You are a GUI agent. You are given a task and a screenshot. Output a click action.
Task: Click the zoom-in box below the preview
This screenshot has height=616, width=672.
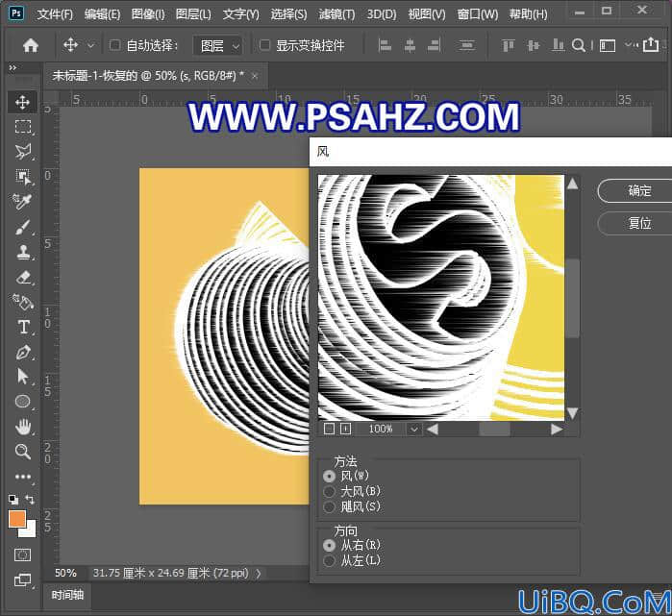[345, 429]
